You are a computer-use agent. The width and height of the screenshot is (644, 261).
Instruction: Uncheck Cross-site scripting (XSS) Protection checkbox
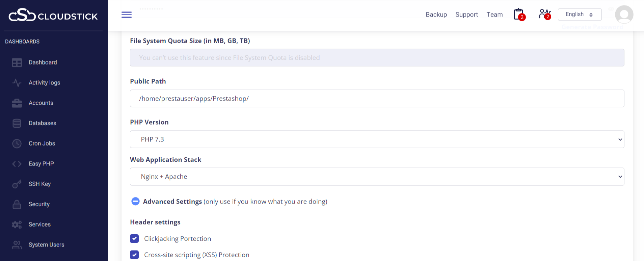pos(134,255)
